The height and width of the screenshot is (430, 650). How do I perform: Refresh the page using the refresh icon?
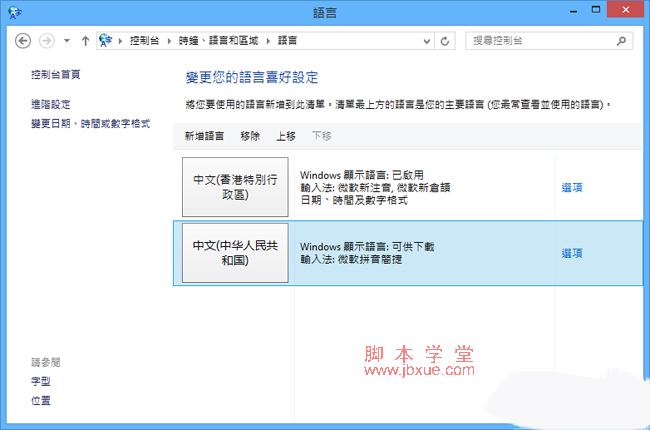(444, 41)
